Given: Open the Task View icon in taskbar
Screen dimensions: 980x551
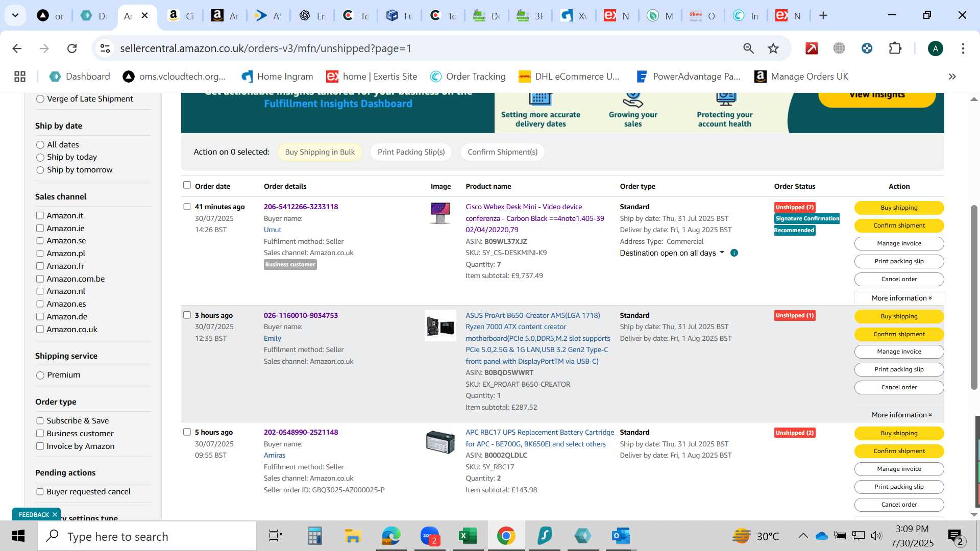Looking at the screenshot, I should pos(276,536).
